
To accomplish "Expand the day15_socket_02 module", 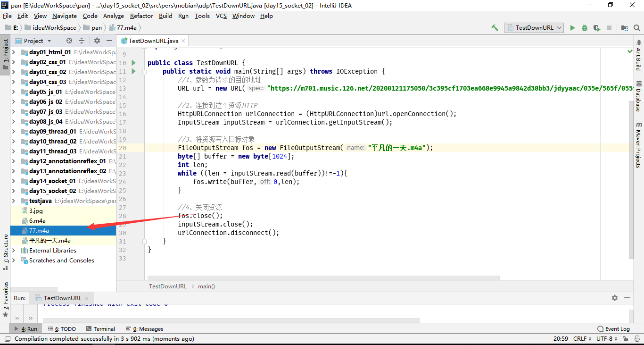I will 14,191.
